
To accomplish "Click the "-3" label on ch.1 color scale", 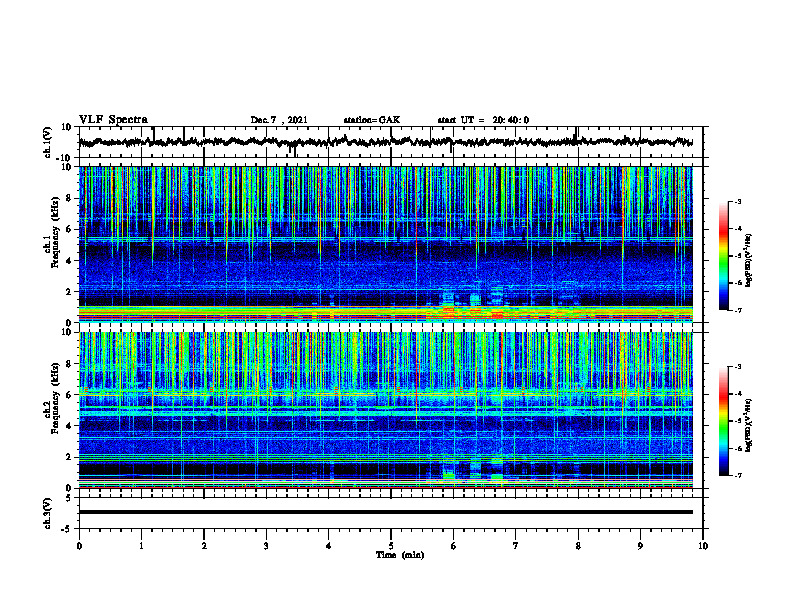I will tap(737, 202).
